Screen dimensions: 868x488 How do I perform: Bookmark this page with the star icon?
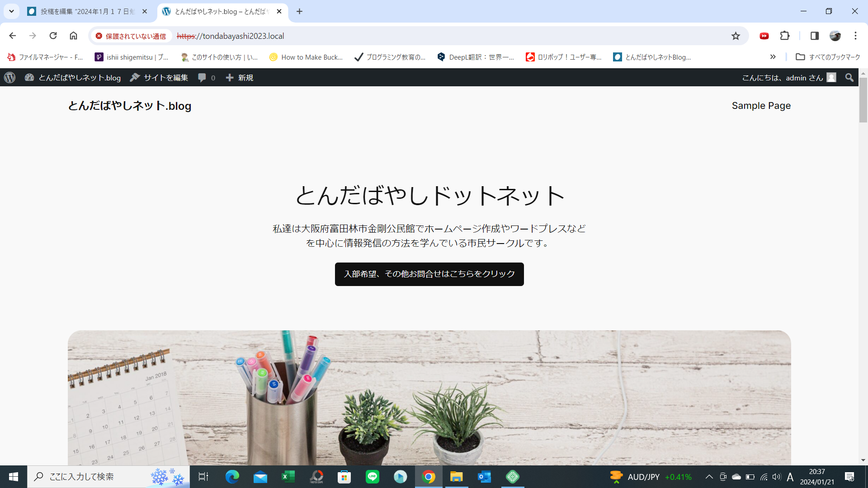pyautogui.click(x=736, y=36)
